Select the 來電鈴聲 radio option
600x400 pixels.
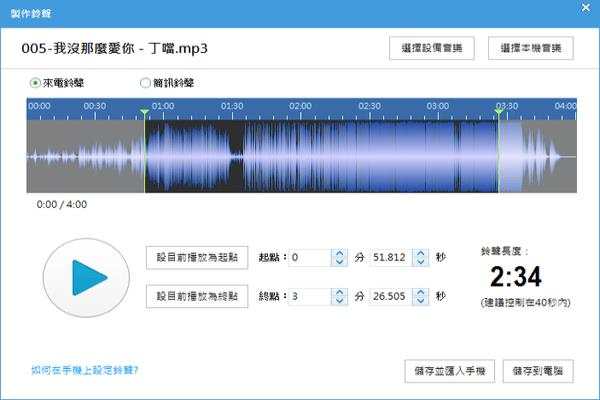(x=36, y=82)
